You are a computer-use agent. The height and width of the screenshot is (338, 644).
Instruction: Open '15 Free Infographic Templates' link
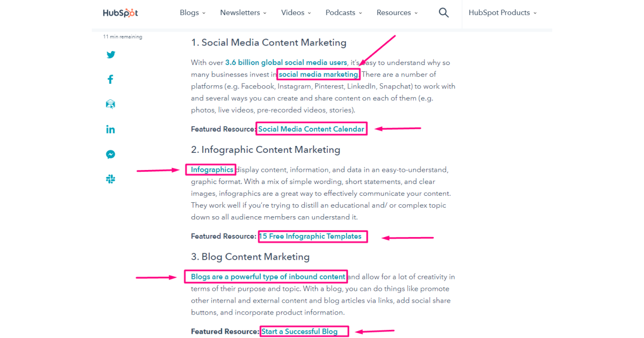tap(311, 236)
